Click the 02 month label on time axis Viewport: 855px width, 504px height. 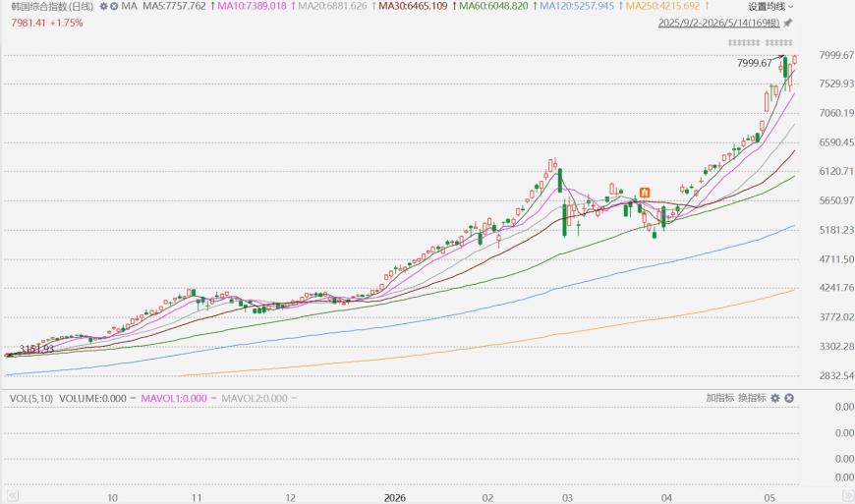487,497
